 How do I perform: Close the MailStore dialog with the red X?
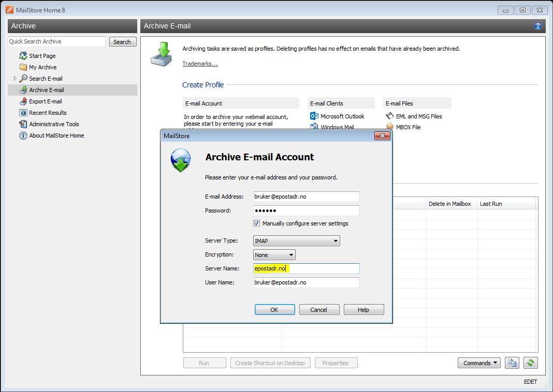382,135
